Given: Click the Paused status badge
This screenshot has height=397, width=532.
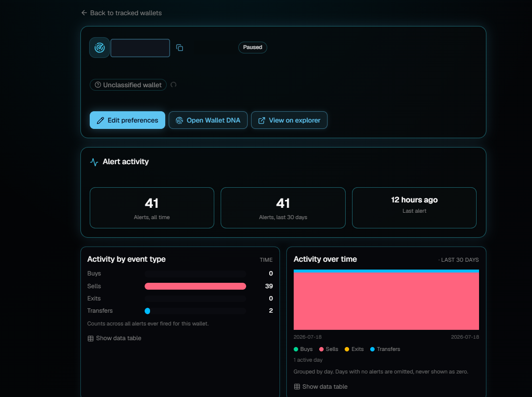Looking at the screenshot, I should click(x=253, y=47).
